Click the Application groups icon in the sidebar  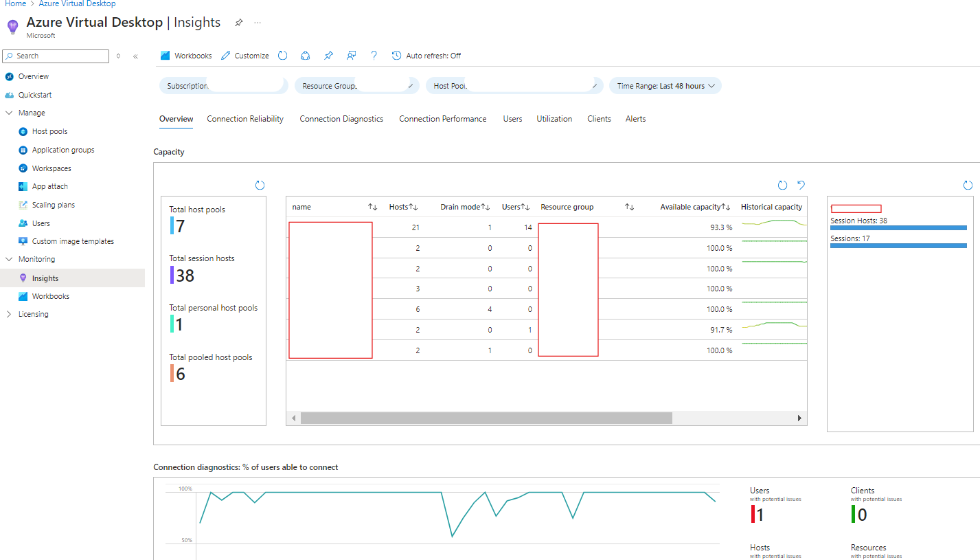pos(23,150)
